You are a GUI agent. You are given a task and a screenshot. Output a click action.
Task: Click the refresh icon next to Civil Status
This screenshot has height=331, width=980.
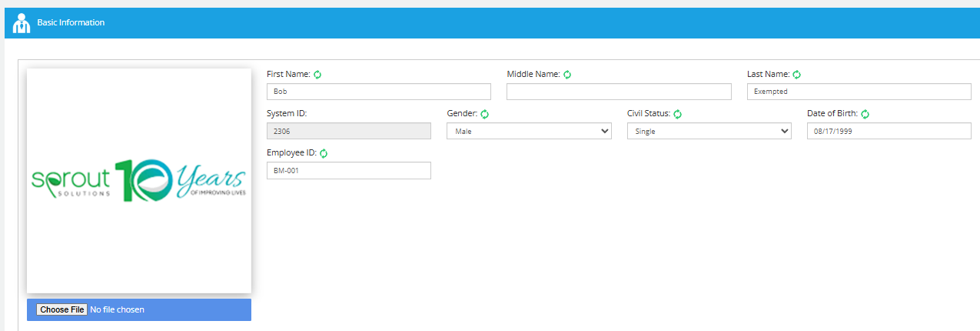[678, 114]
